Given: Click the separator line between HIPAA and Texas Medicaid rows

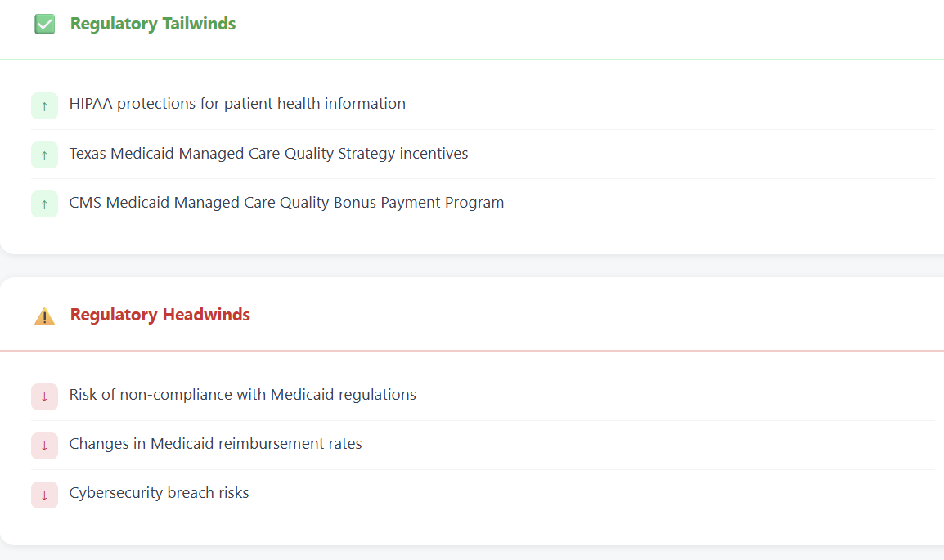Looking at the screenshot, I should [x=483, y=129].
